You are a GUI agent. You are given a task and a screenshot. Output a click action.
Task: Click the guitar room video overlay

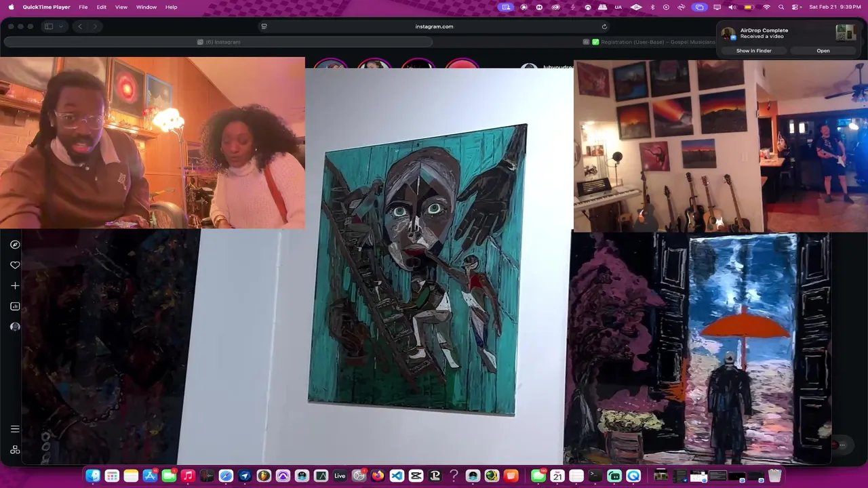coord(720,146)
